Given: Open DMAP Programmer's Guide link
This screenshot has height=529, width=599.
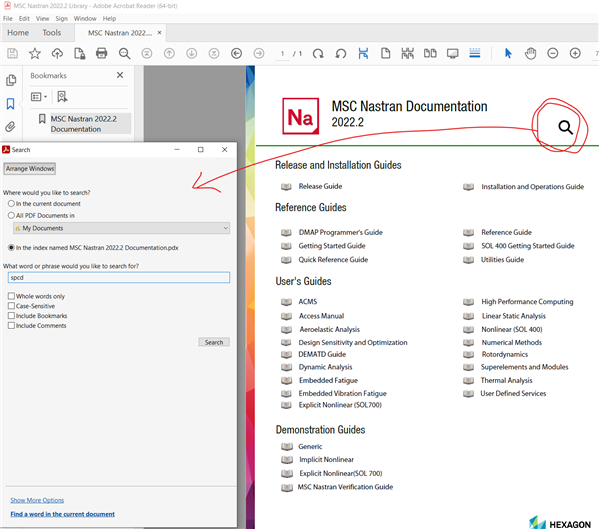Looking at the screenshot, I should click(x=340, y=232).
